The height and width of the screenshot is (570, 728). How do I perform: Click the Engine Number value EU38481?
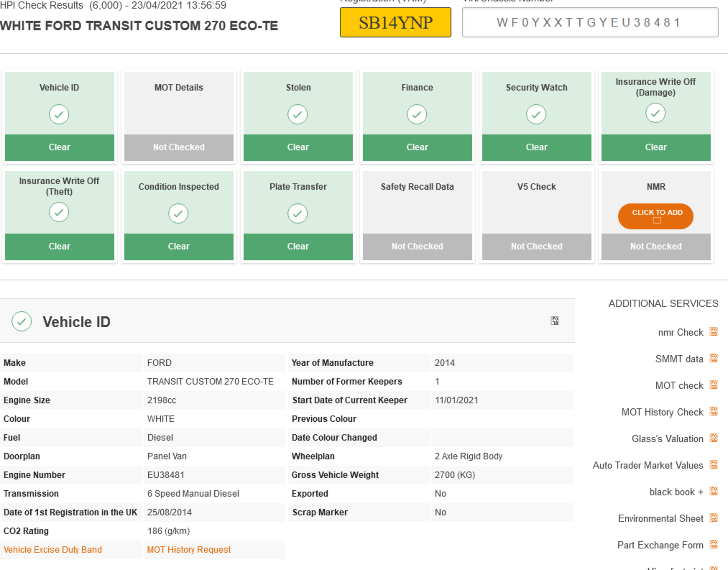coord(166,475)
